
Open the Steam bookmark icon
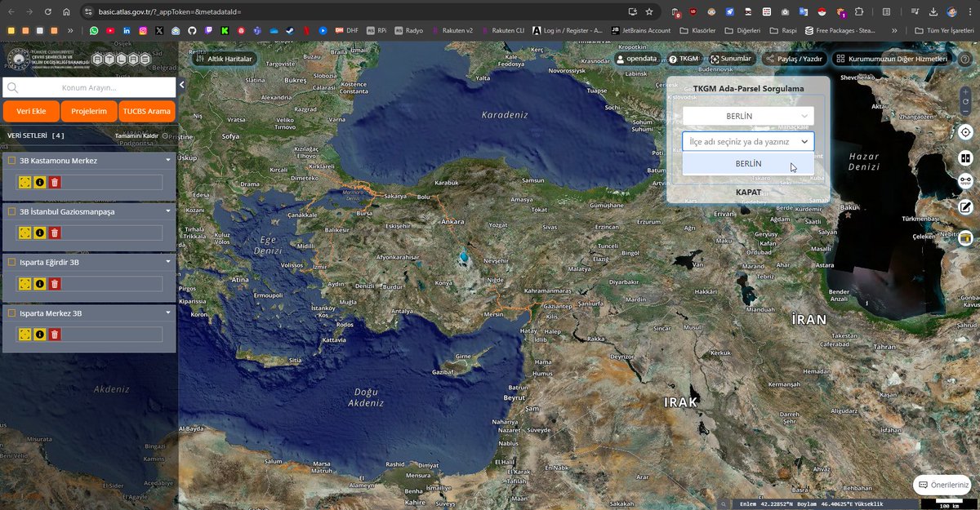pos(291,30)
